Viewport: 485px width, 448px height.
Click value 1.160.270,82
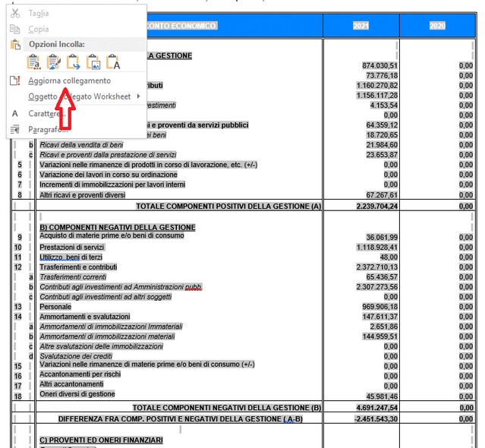[376, 85]
